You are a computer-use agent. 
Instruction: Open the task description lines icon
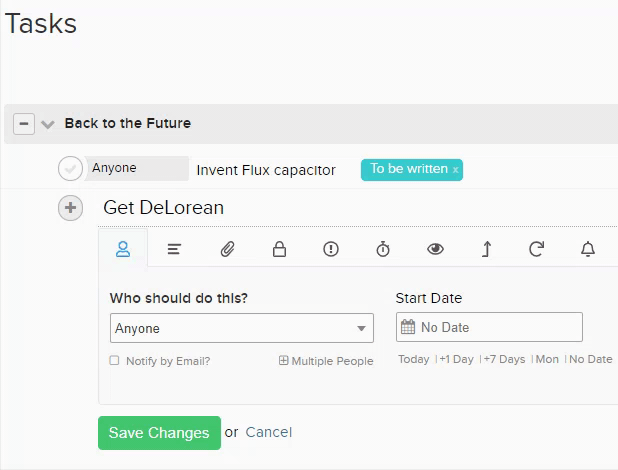tap(174, 249)
